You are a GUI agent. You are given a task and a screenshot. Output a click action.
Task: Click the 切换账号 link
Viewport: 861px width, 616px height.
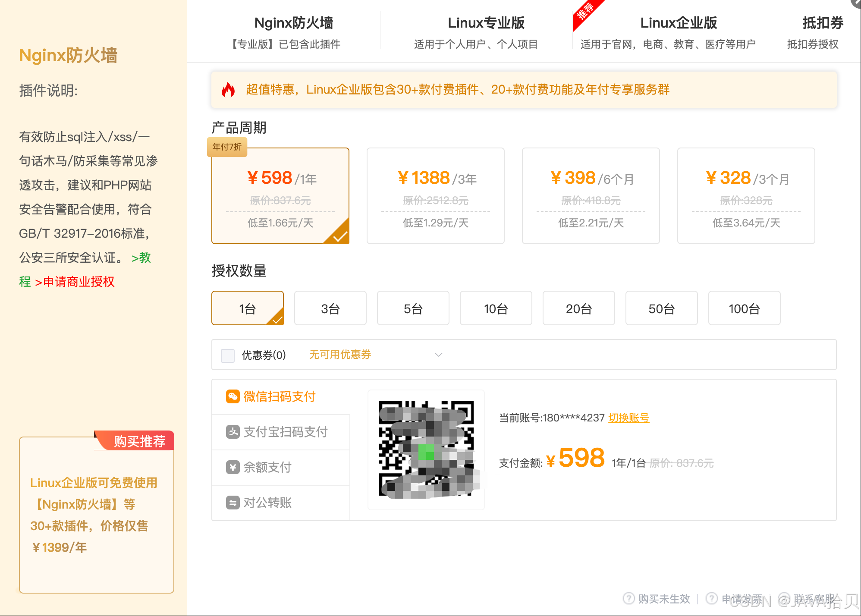pyautogui.click(x=628, y=418)
